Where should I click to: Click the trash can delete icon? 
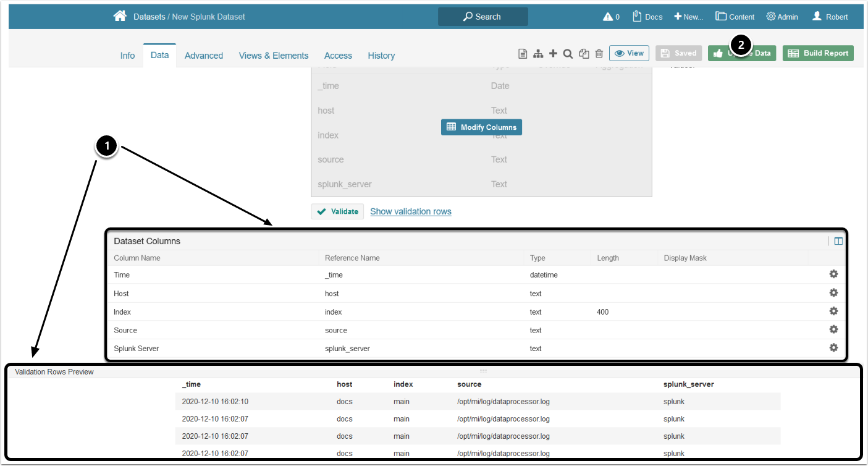(599, 54)
